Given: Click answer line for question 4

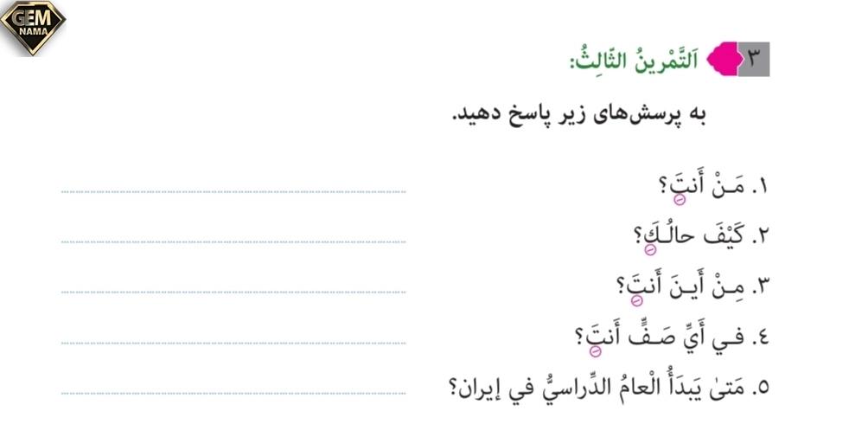Looking at the screenshot, I should [x=233, y=343].
